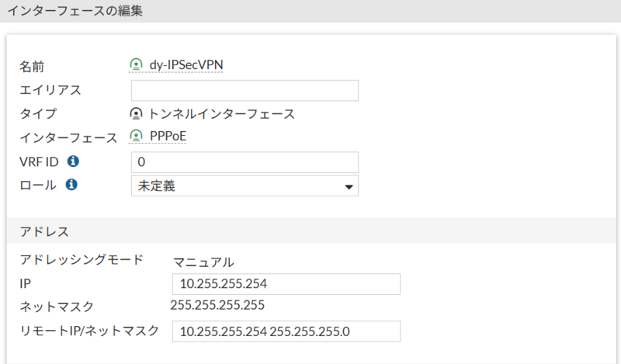This screenshot has height=364, width=621.
Task: Open the ロール dropdown showing 未定義
Action: point(245,185)
